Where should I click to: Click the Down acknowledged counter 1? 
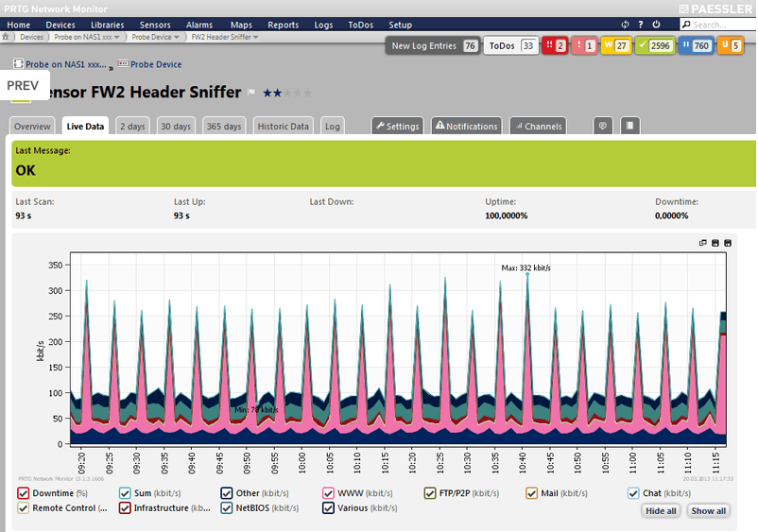pyautogui.click(x=584, y=45)
